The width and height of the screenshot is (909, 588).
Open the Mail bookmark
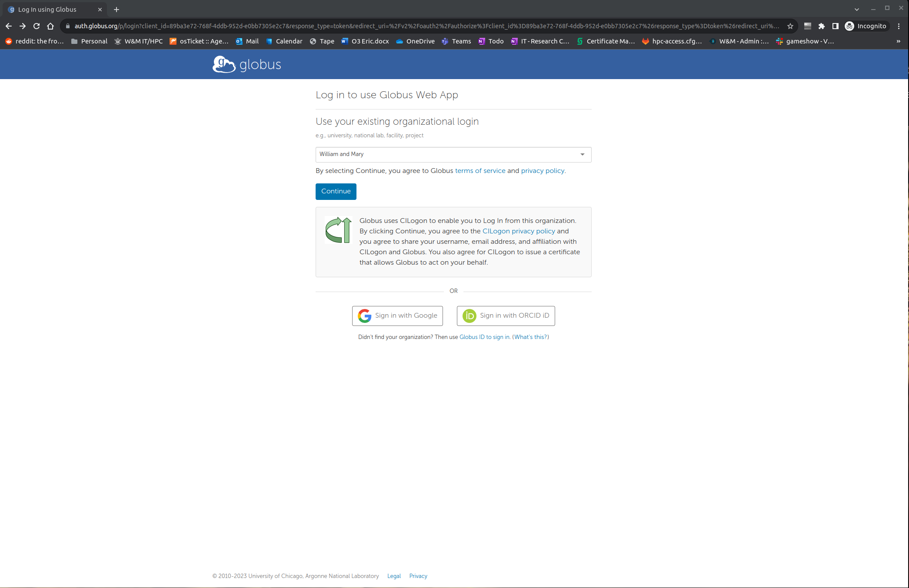coord(247,41)
